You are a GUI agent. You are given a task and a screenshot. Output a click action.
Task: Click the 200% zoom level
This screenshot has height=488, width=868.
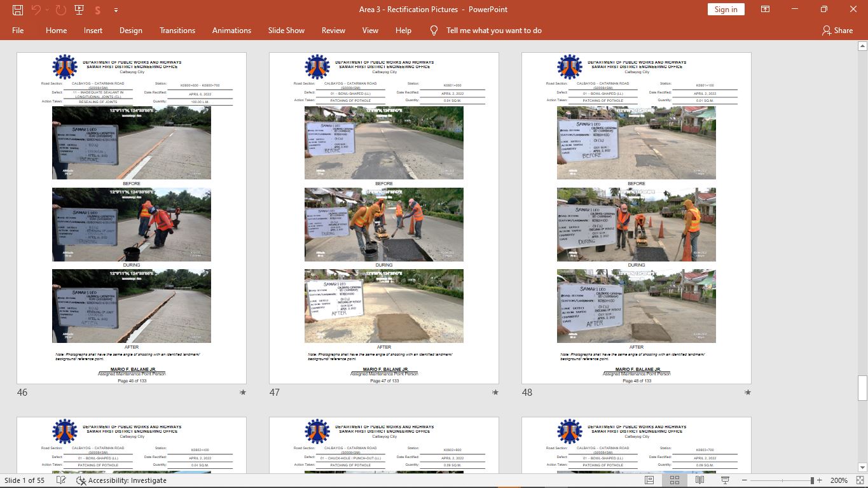[x=838, y=480]
